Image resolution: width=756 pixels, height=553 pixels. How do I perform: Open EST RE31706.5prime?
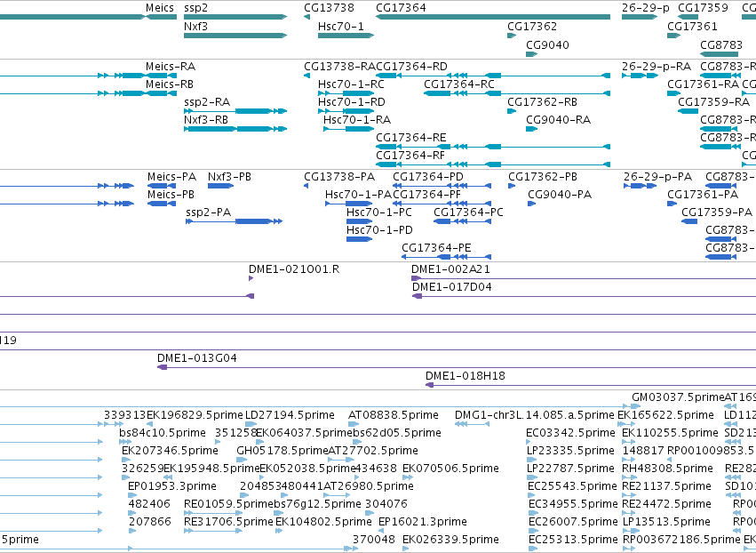click(228, 522)
